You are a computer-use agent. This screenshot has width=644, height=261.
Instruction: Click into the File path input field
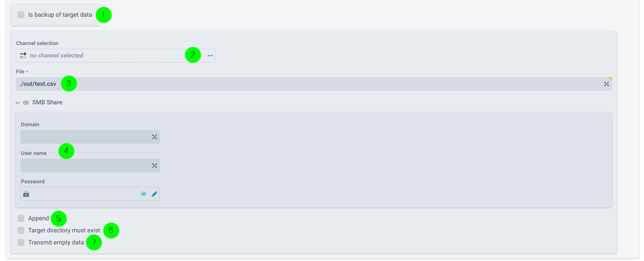314,84
